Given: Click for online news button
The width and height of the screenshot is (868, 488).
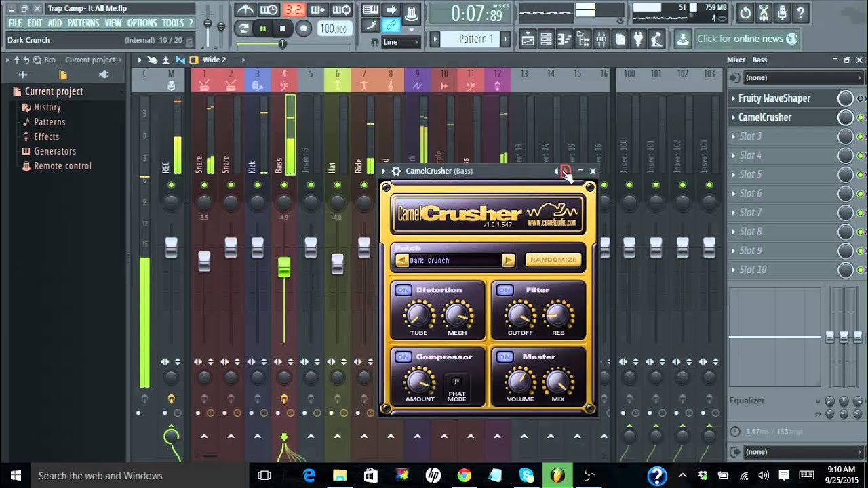Looking at the screenshot, I should (x=746, y=39).
